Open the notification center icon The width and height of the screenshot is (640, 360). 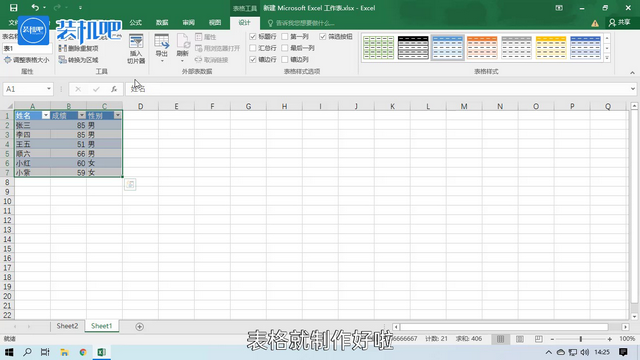click(x=623, y=352)
